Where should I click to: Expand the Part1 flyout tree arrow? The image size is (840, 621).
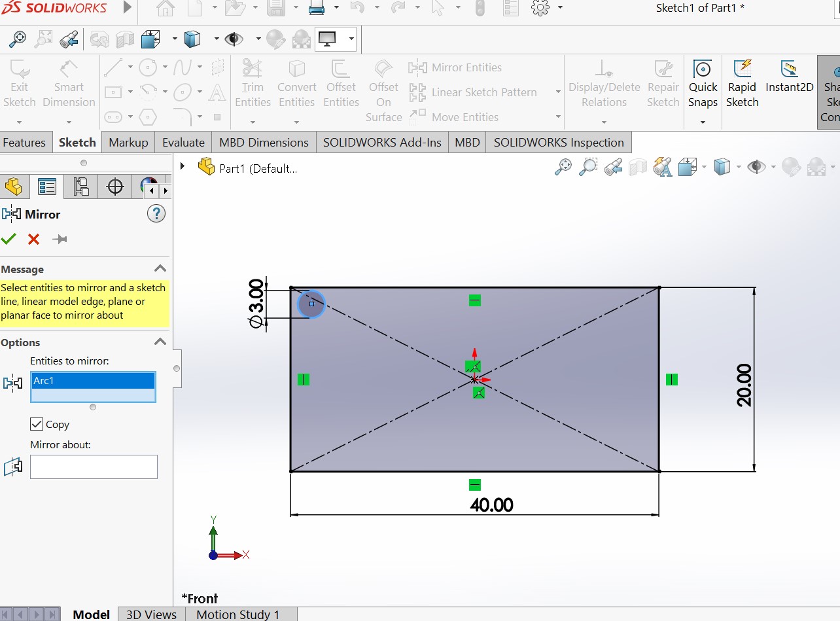coord(183,167)
